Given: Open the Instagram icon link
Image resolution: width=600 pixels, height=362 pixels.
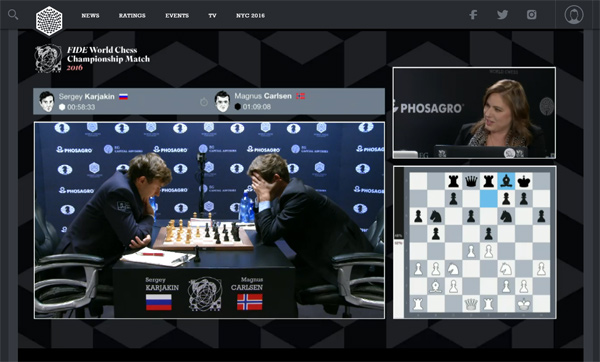Looking at the screenshot, I should (532, 15).
